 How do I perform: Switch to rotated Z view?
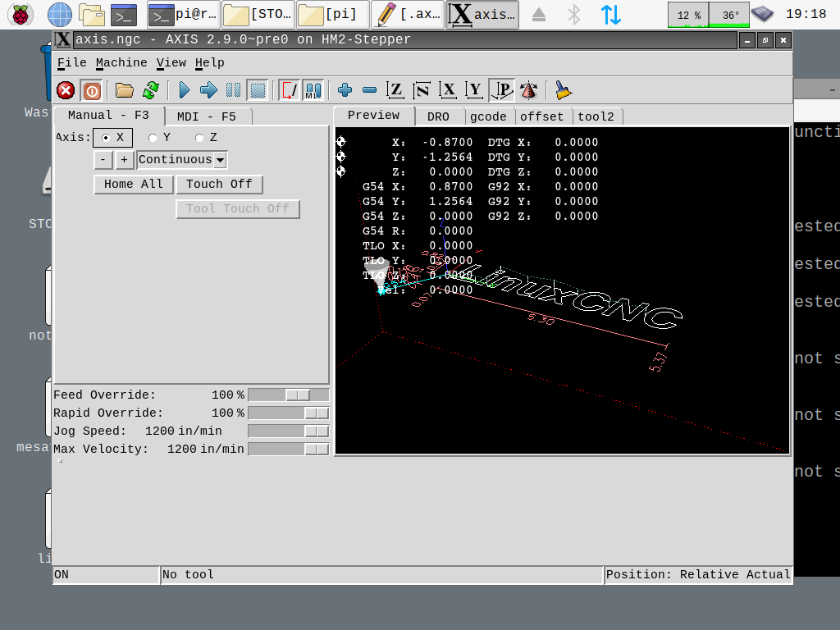[422, 90]
